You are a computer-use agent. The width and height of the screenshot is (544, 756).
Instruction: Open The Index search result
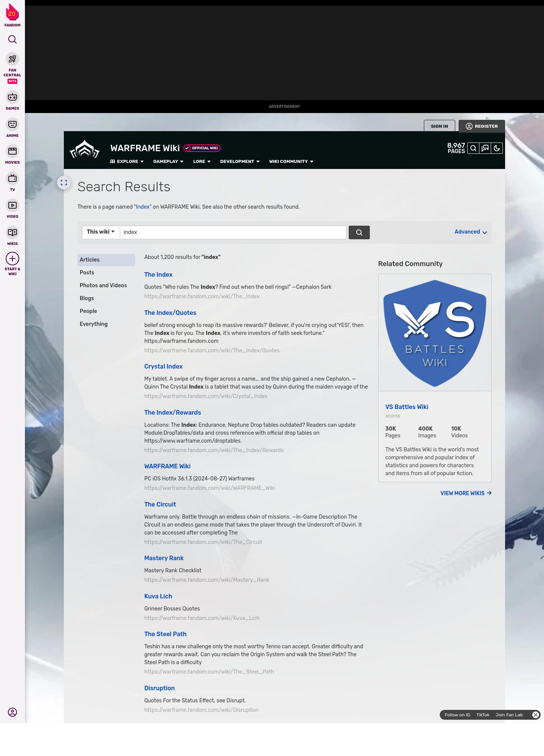pyautogui.click(x=158, y=274)
